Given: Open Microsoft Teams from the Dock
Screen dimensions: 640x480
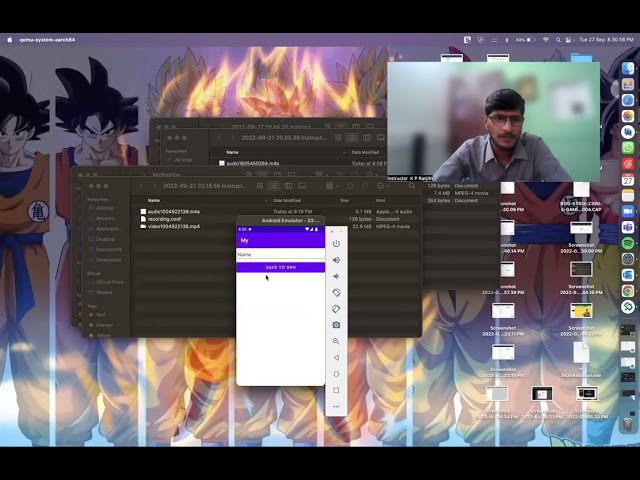Looking at the screenshot, I should click(628, 227).
